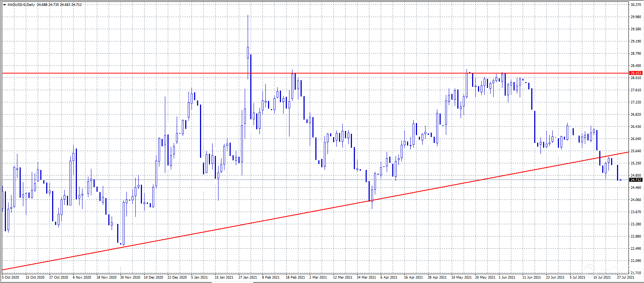Click the 10 May 2021 date label

(x=461, y=277)
